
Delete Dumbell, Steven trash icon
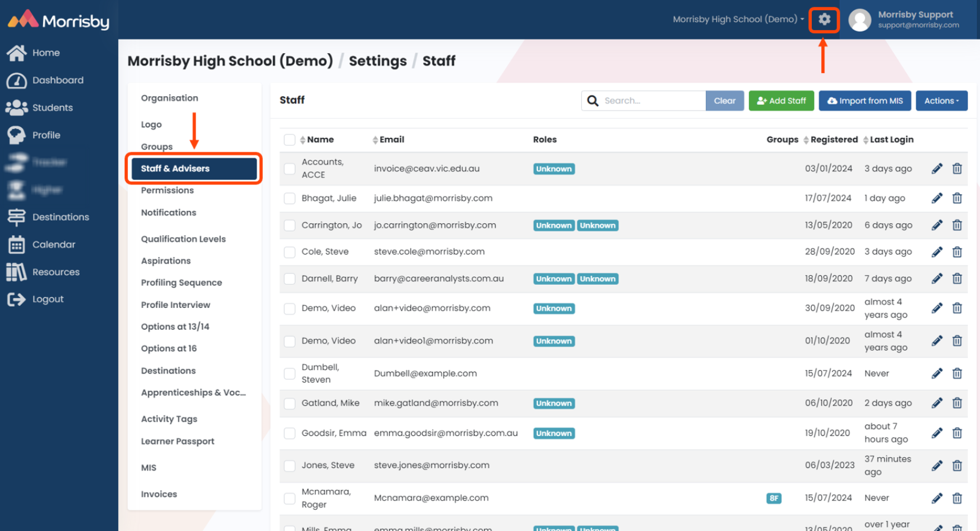coord(957,374)
